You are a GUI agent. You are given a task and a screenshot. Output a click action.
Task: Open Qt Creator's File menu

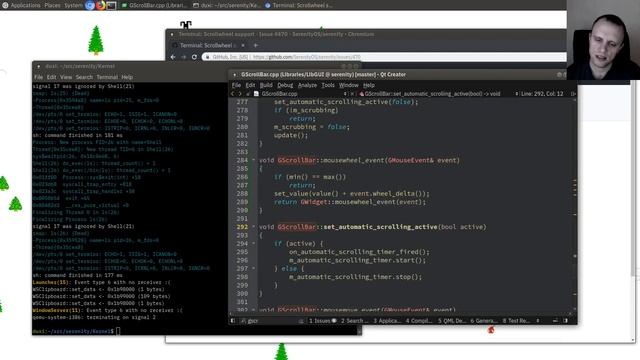coord(236,85)
